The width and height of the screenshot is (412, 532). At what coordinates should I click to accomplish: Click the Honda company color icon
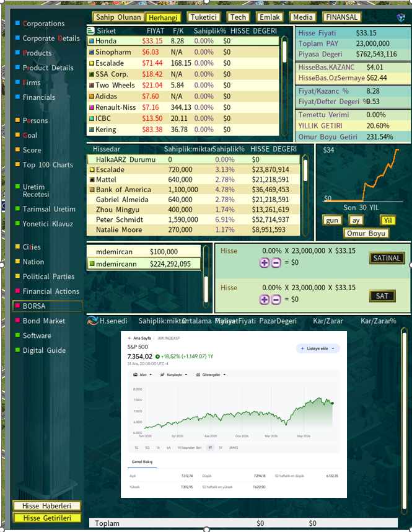point(92,41)
